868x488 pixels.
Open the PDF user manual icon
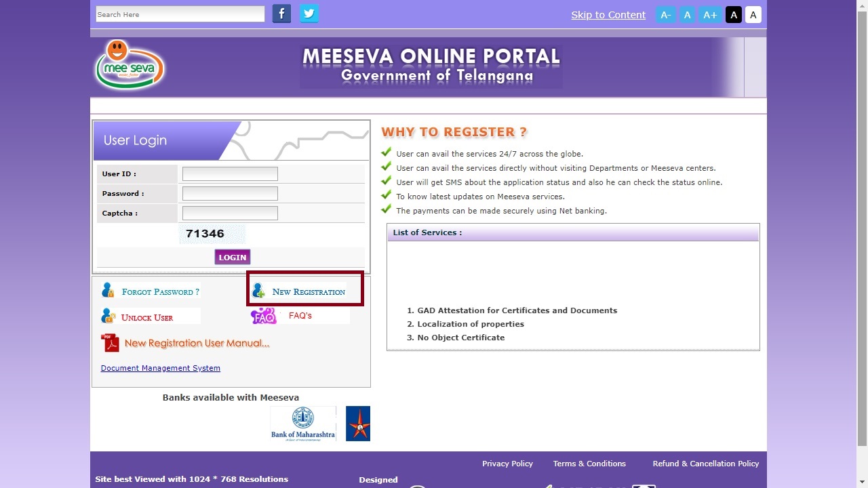(110, 343)
